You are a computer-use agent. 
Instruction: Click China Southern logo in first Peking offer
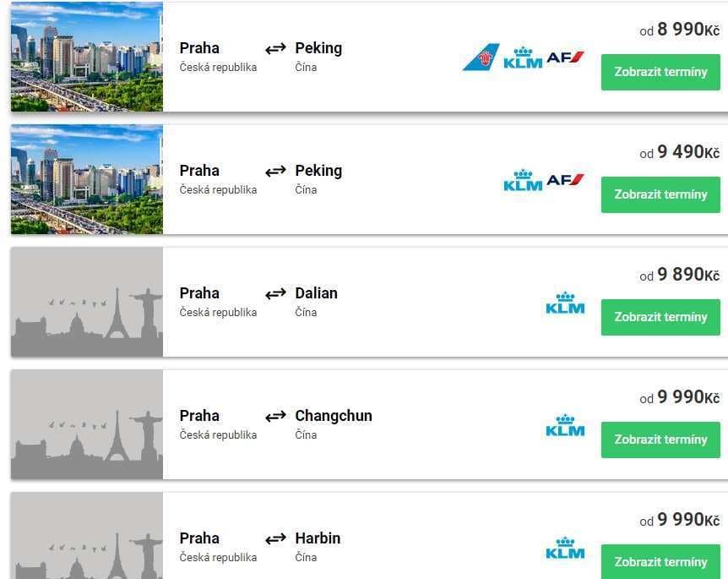[481, 57]
